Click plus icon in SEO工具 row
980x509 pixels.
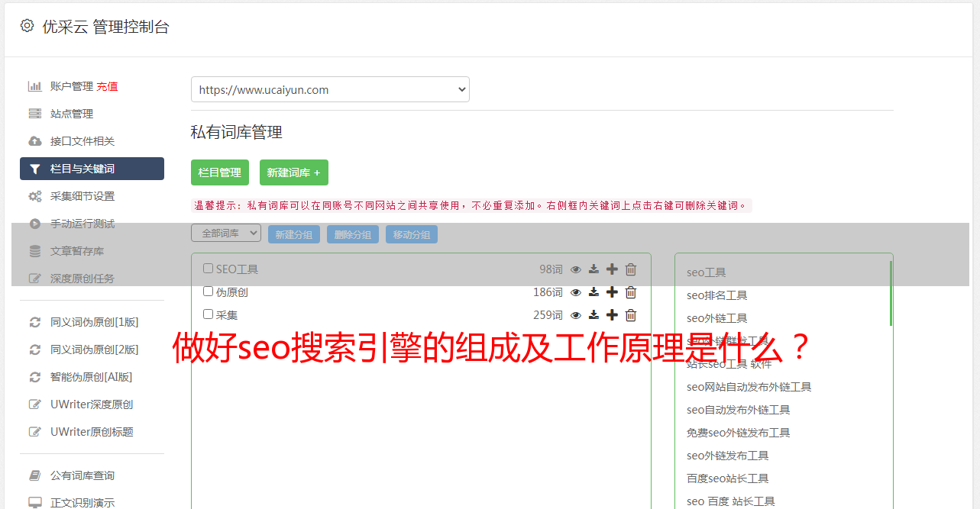tap(612, 269)
